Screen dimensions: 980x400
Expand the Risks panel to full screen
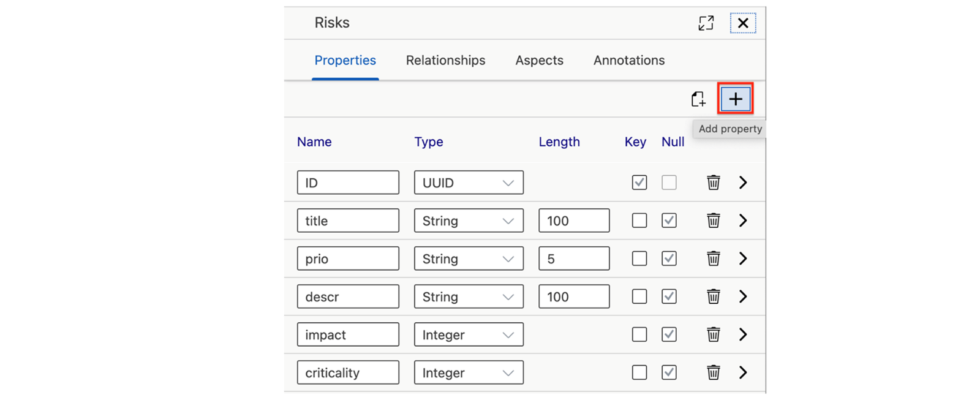click(x=706, y=23)
